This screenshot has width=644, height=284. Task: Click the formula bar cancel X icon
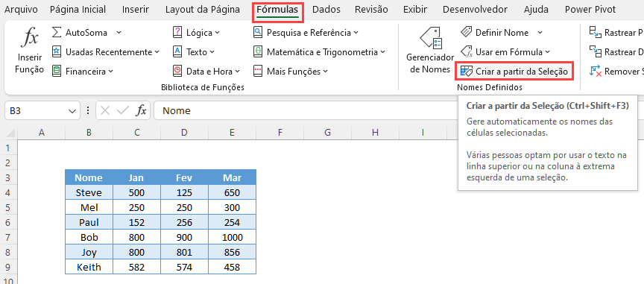[106, 110]
